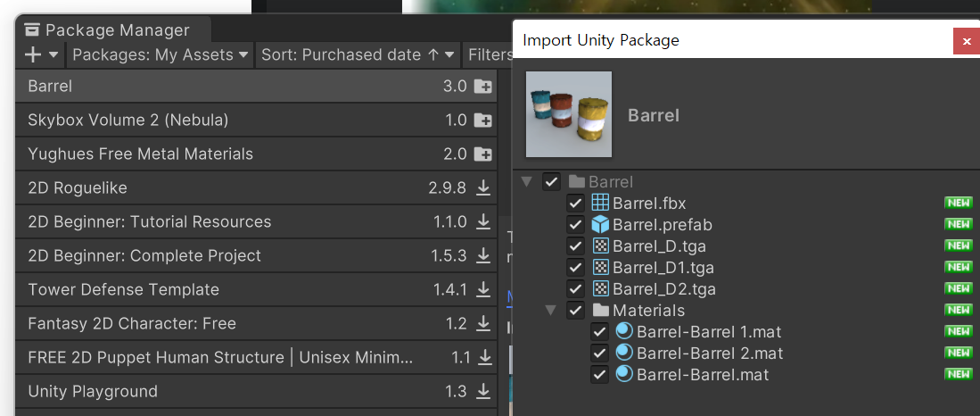Viewport: 980px width, 416px height.
Task: Click the Materials folder icon
Action: click(601, 311)
